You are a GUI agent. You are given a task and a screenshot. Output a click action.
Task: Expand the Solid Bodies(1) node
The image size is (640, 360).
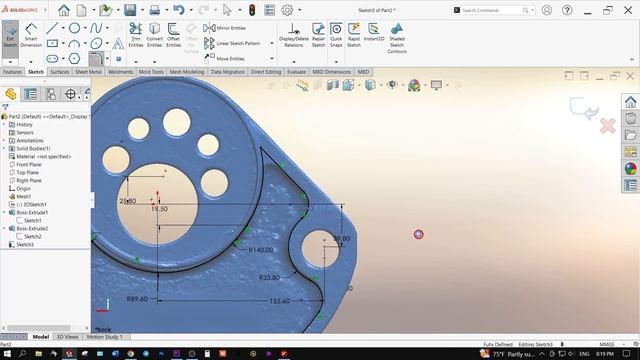(x=4, y=149)
